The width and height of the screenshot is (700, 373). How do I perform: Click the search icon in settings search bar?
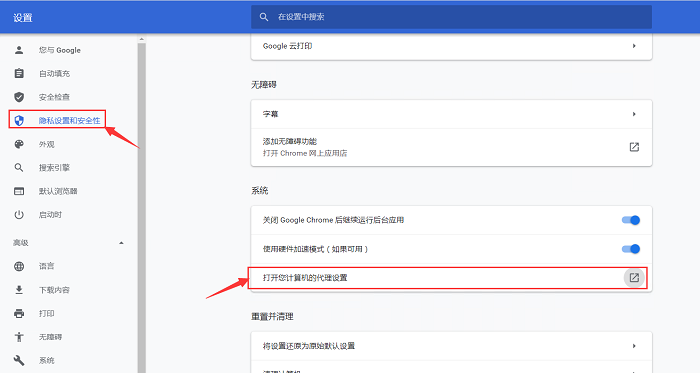click(264, 17)
